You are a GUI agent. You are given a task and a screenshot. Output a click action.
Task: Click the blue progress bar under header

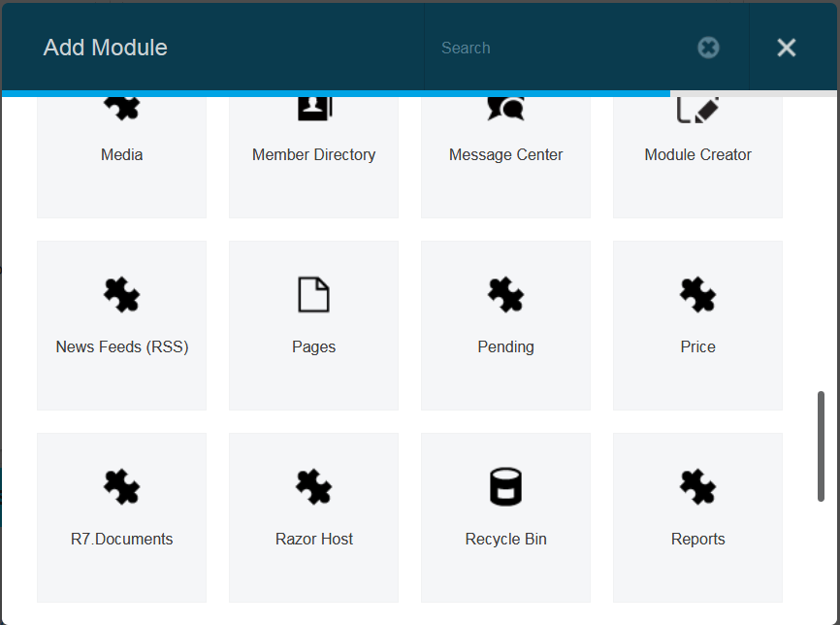click(x=336, y=94)
